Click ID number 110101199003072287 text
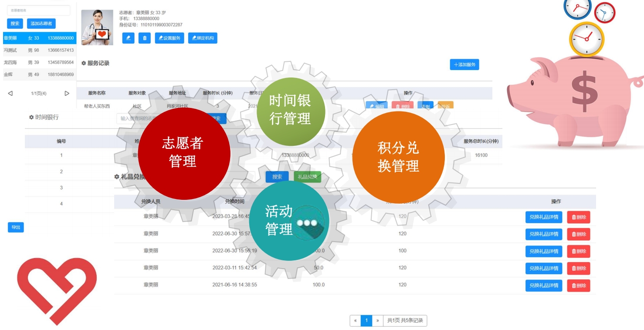The image size is (644, 330). click(x=161, y=25)
